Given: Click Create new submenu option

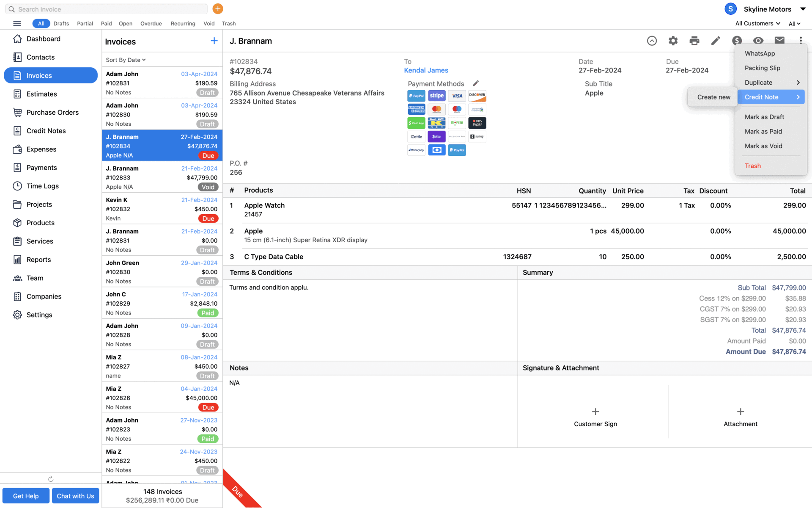Looking at the screenshot, I should (x=713, y=97).
